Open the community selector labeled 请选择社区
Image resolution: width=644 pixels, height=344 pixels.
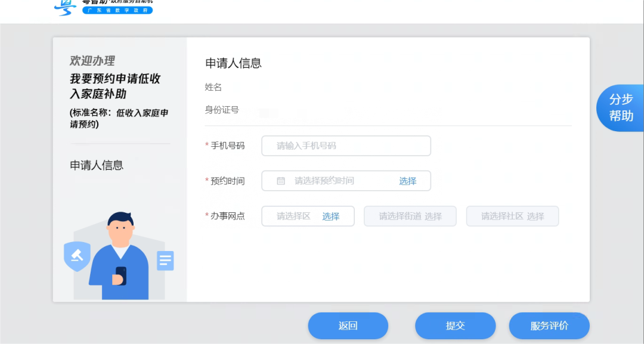tap(512, 216)
